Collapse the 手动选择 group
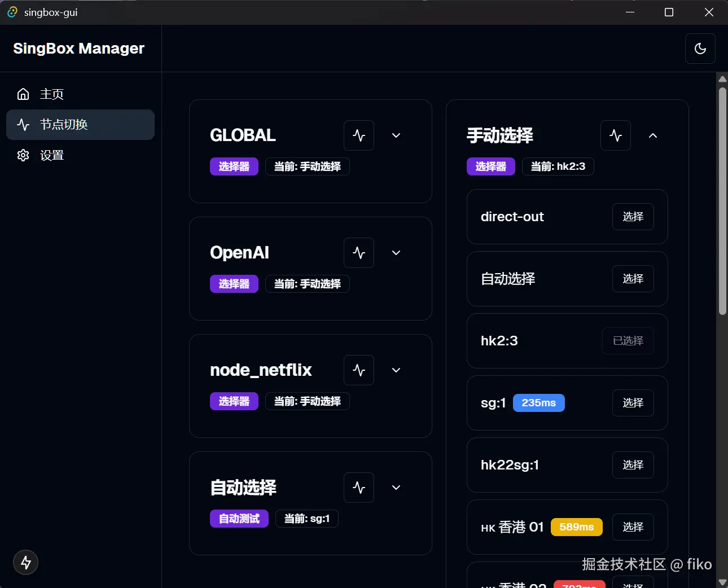 coord(653,135)
